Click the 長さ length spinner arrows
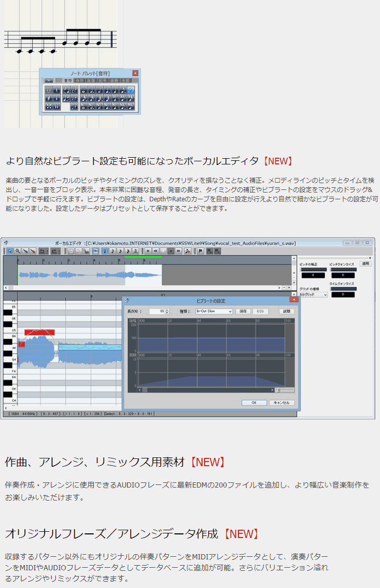380x588 pixels. point(167,311)
